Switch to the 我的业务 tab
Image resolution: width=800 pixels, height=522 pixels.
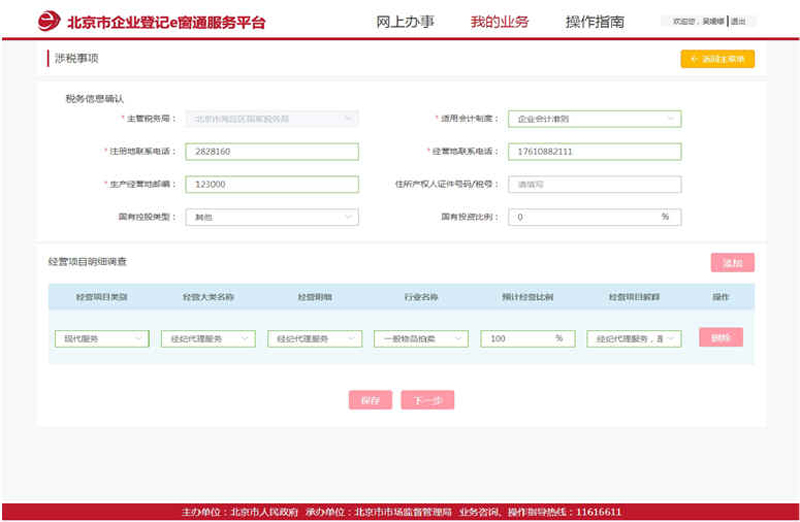[499, 21]
